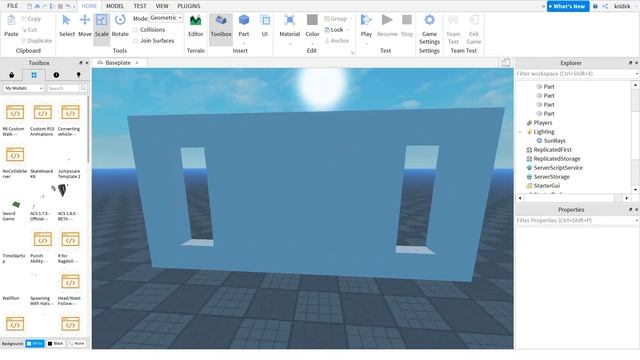This screenshot has width=640, height=360.
Task: Click the Resume button
Action: point(387,25)
